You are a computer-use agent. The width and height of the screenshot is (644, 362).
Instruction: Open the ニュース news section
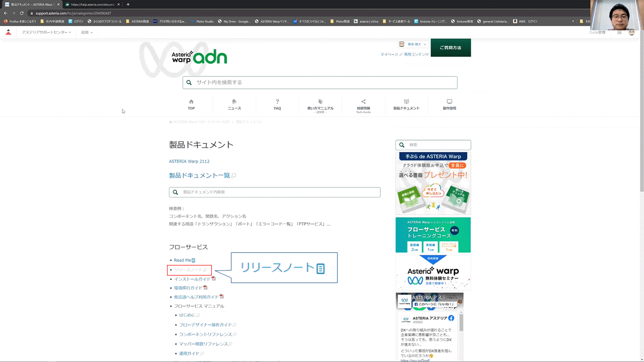point(234,105)
